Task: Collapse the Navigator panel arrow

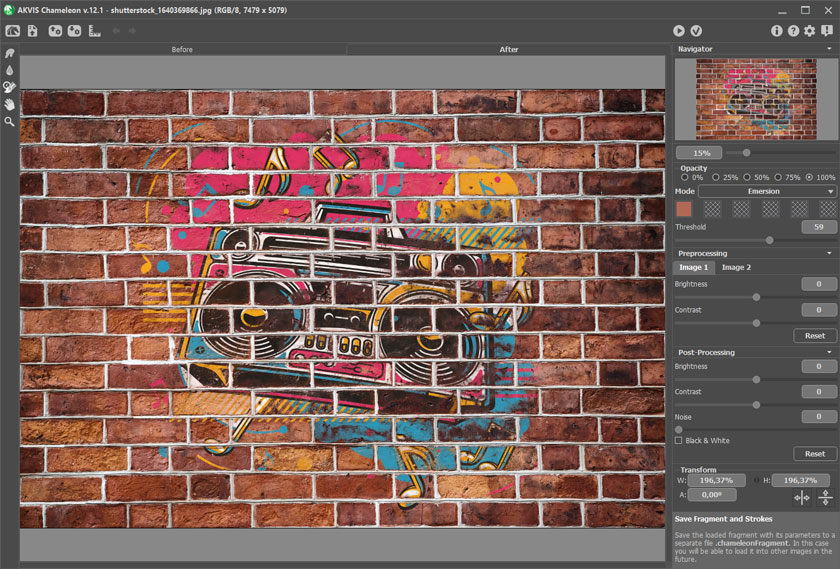Action: click(829, 49)
